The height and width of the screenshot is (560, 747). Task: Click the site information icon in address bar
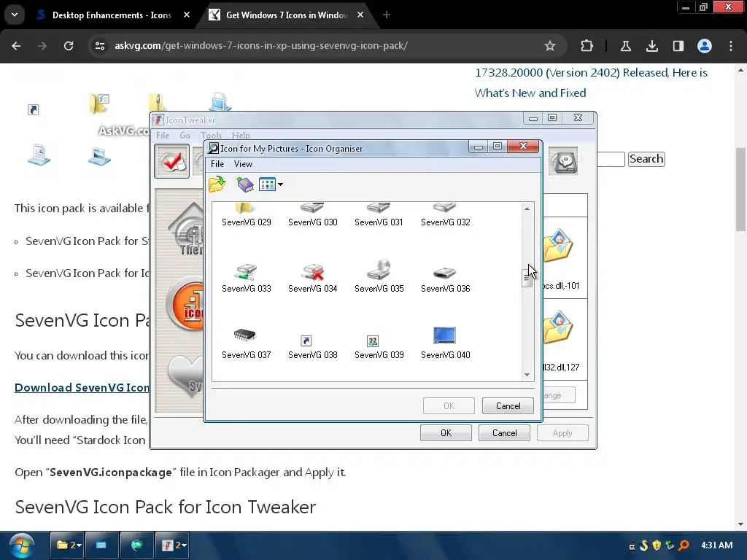coord(100,46)
